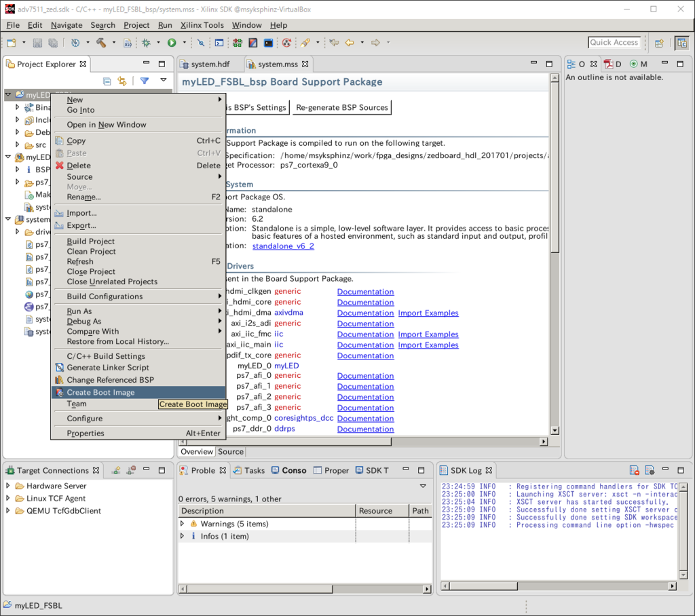695x616 pixels.
Task: Switch to the system.hdf tab
Action: [210, 64]
